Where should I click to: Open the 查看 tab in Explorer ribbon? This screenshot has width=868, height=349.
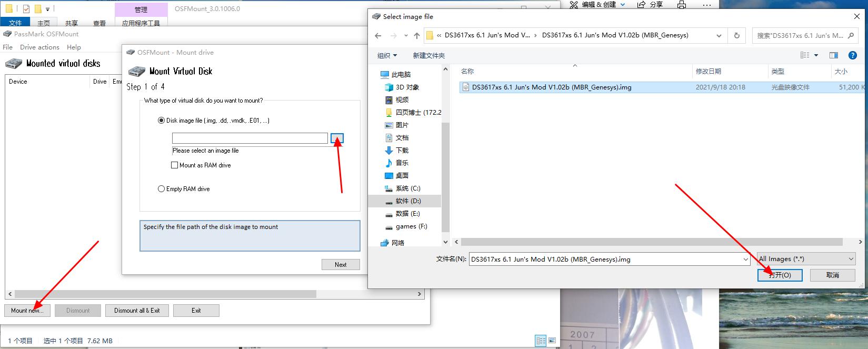click(x=99, y=23)
